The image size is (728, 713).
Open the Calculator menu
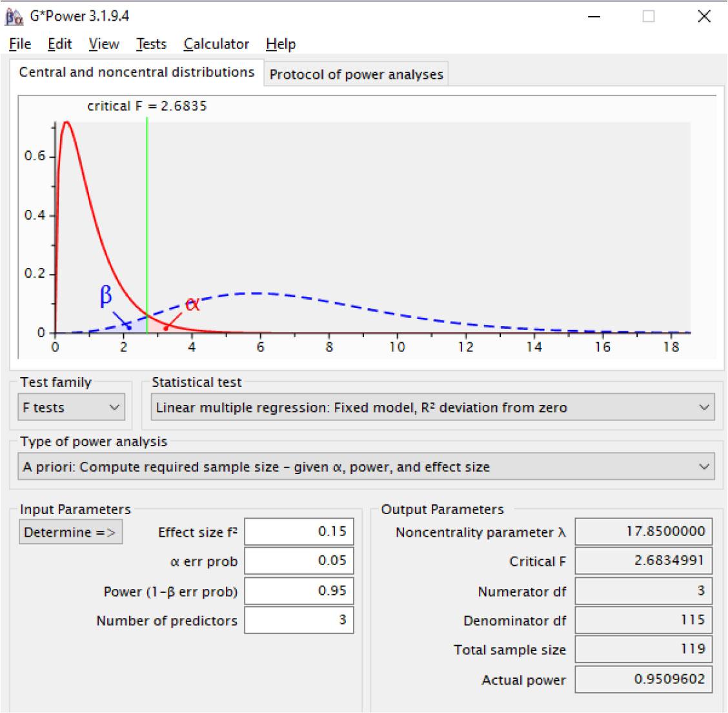[x=216, y=45]
